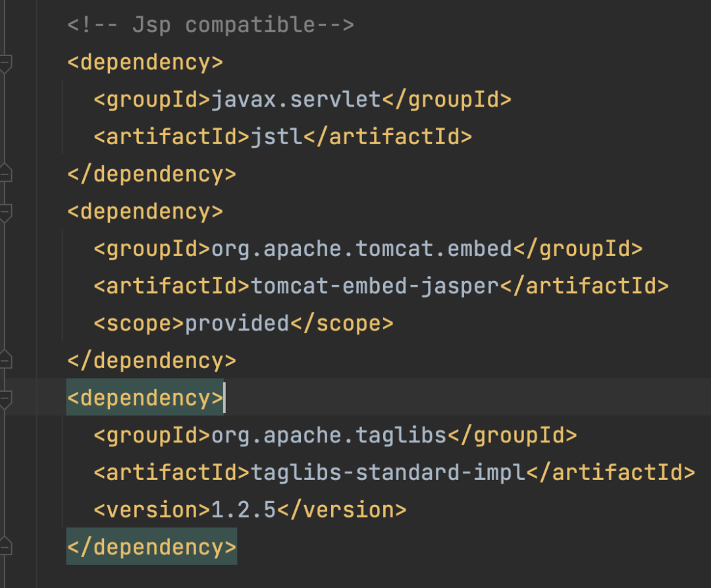Click the jstl artifactId value
The width and height of the screenshot is (711, 588).
[276, 137]
